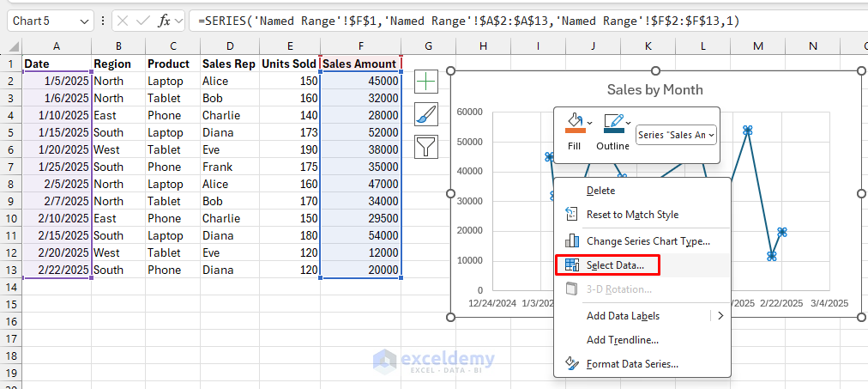Click the East cell in row 10
This screenshot has width=868, height=389.
coord(118,218)
